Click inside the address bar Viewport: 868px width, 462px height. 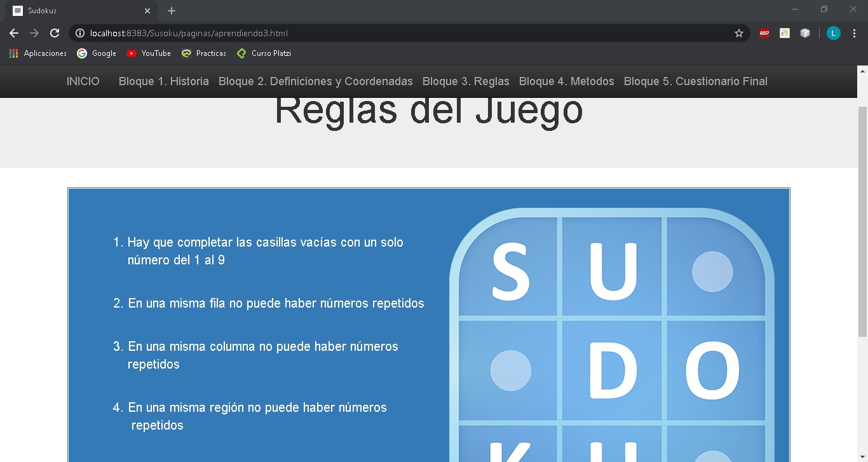tap(381, 33)
